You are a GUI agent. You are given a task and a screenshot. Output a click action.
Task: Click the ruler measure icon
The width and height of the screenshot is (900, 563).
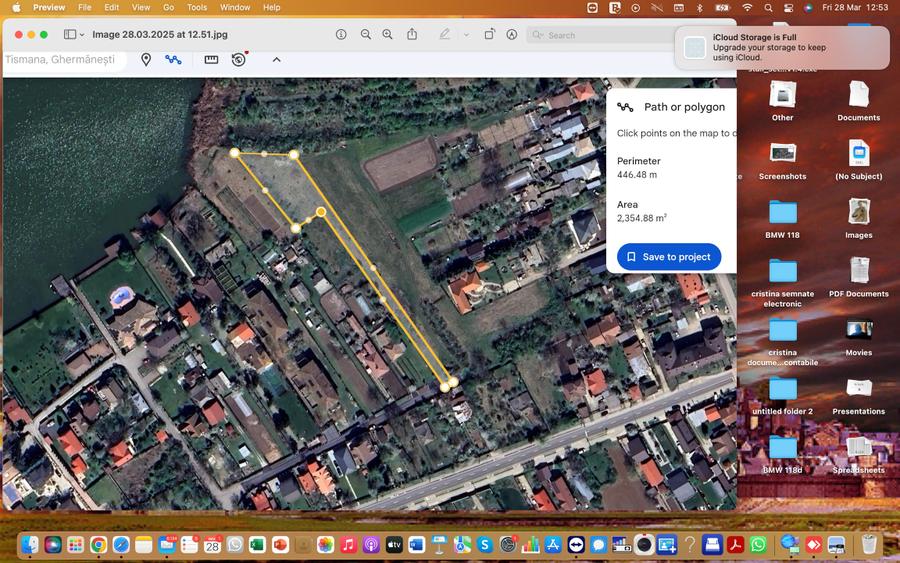(211, 60)
